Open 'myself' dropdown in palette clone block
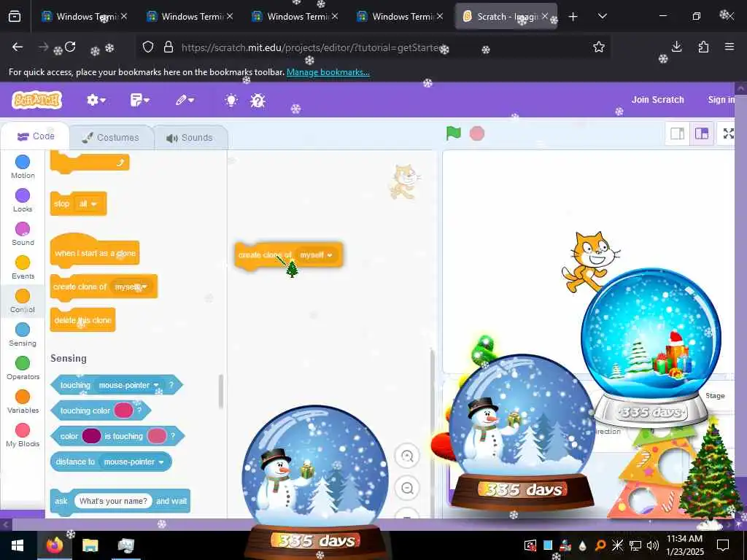 (x=131, y=287)
